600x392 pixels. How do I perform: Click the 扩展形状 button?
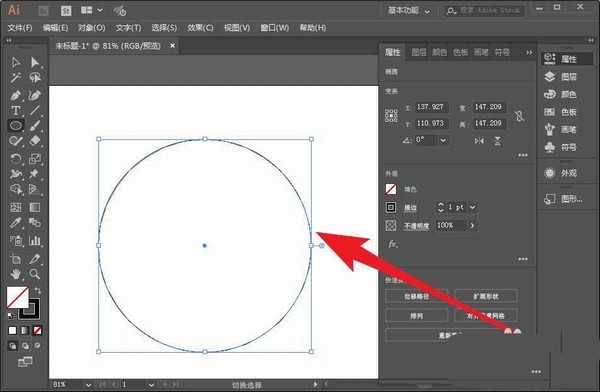pyautogui.click(x=486, y=296)
